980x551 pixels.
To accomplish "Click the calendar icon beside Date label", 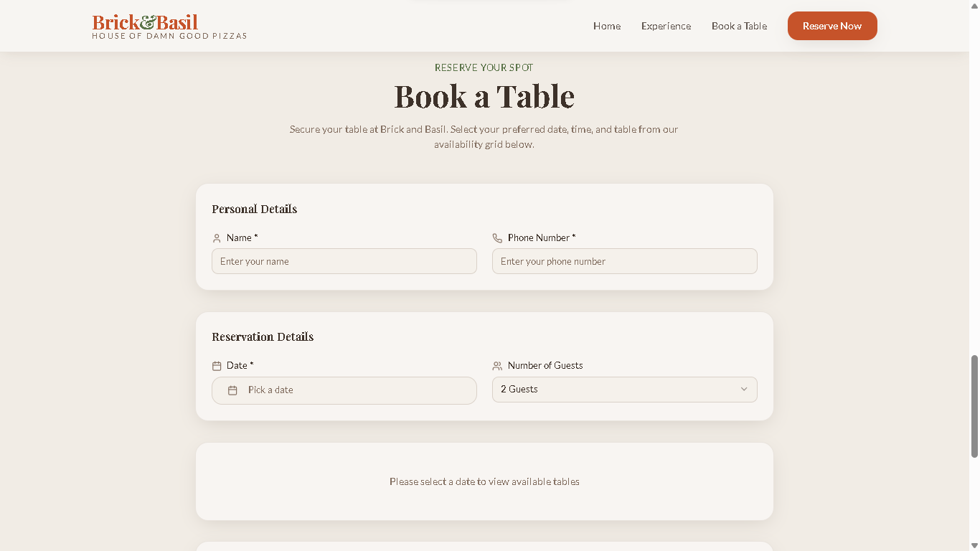I will pos(217,366).
